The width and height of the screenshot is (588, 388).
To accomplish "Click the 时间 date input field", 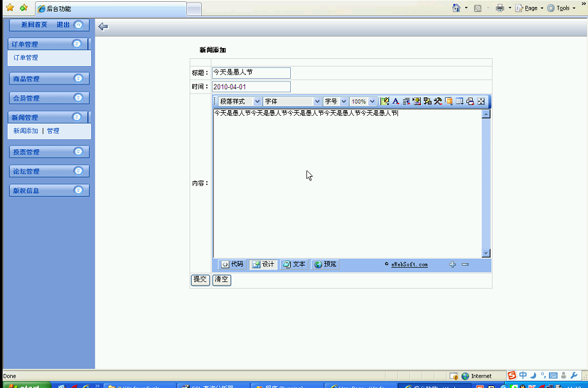I will (x=251, y=86).
